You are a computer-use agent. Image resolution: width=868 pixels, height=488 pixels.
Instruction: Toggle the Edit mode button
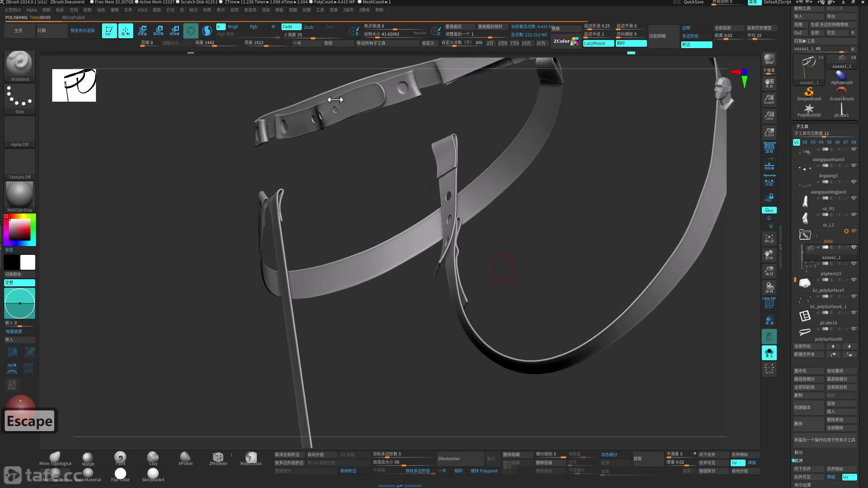coord(109,31)
